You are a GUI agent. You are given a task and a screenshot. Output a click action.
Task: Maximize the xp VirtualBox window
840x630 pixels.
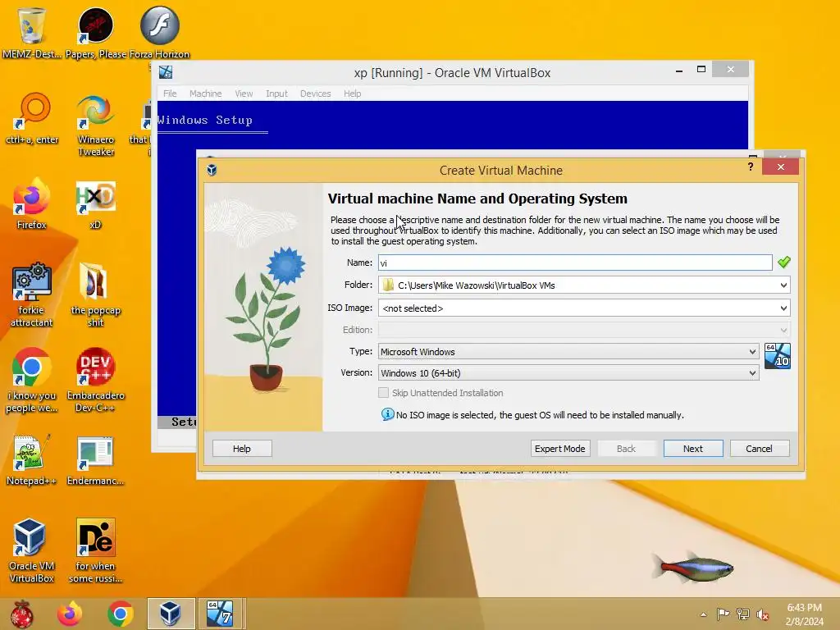(701, 69)
